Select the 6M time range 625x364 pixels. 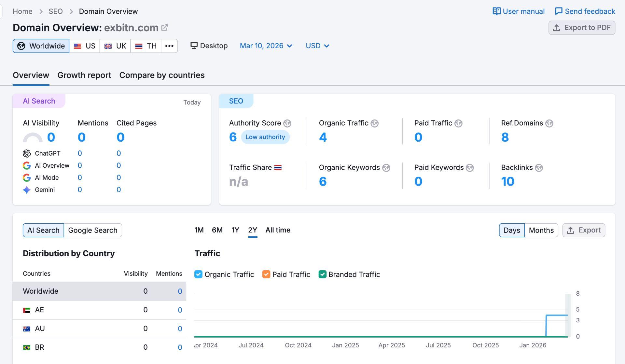(217, 230)
